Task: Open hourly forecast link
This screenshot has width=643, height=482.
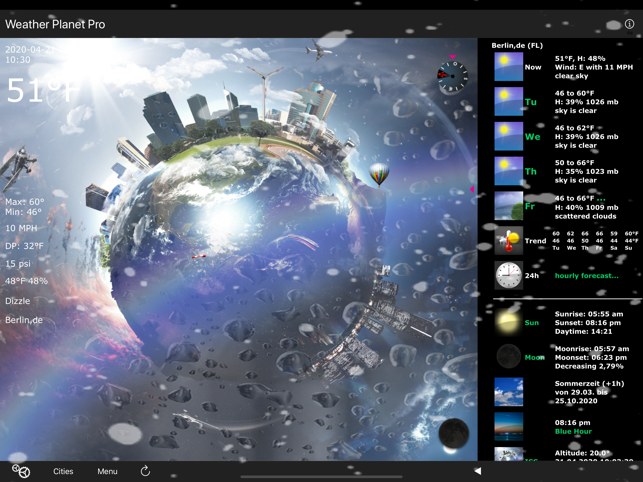Action: tap(586, 276)
